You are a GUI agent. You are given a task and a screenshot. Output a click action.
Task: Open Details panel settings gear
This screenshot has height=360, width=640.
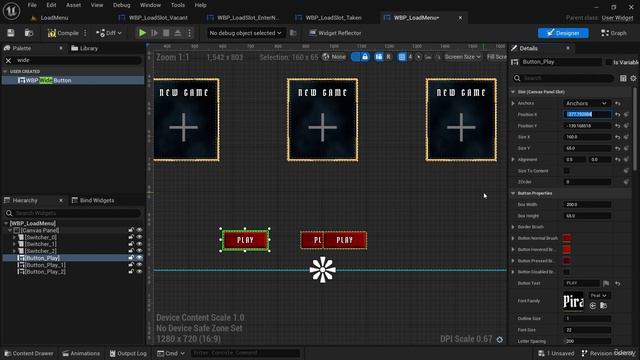tap(633, 78)
